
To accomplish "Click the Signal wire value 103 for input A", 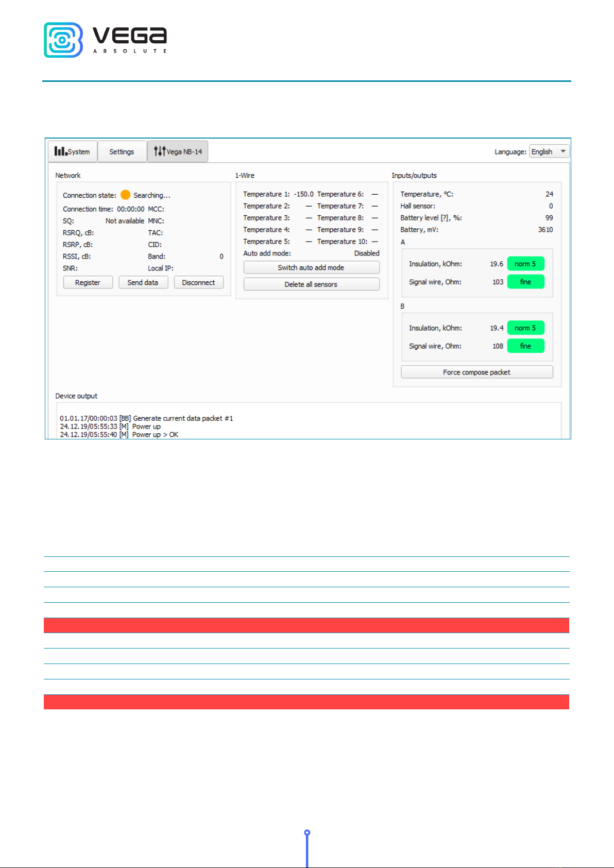I will coord(498,282).
